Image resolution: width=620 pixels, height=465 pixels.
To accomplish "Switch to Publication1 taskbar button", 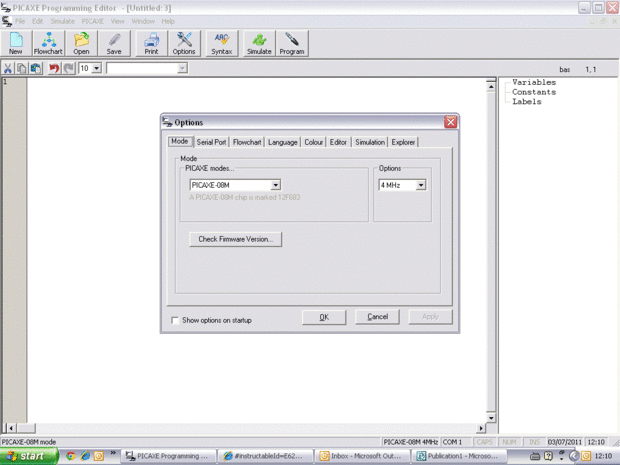I will pos(459,456).
